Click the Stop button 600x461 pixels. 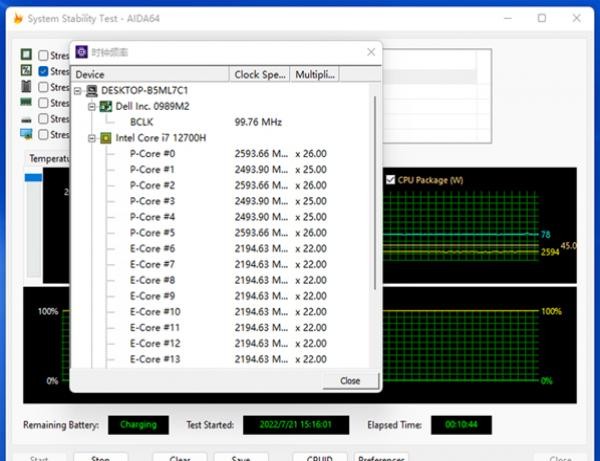pyautogui.click(x=100, y=458)
